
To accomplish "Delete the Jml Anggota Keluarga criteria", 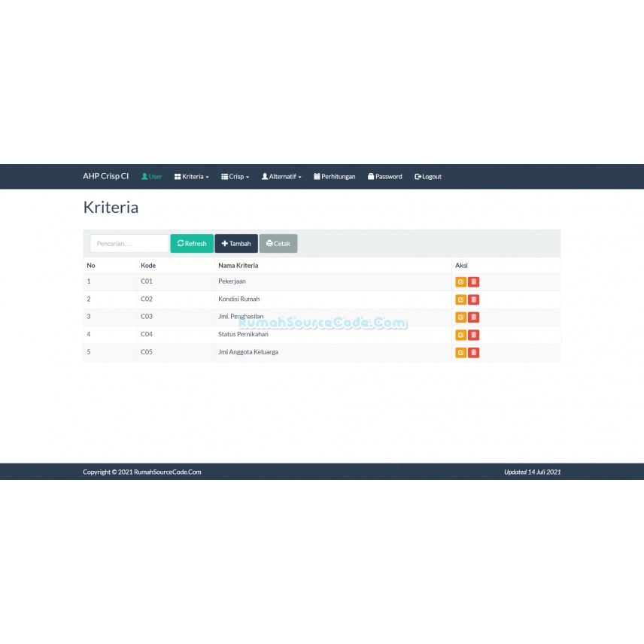I will click(473, 352).
